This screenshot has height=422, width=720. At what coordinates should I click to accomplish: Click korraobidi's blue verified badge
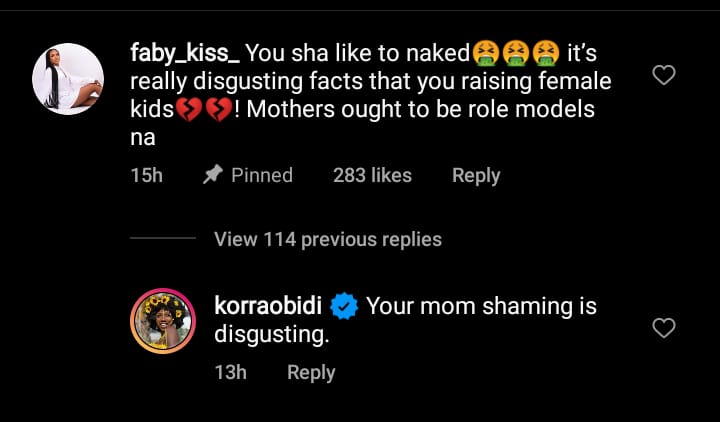[345, 306]
